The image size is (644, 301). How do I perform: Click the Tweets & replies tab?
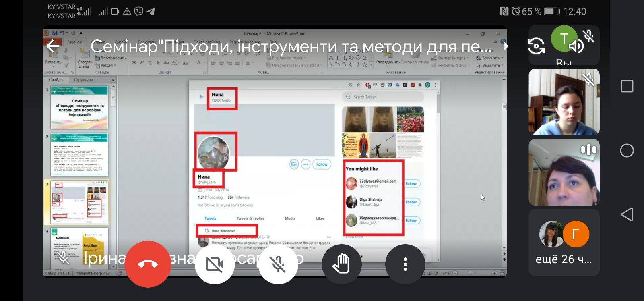point(250,218)
